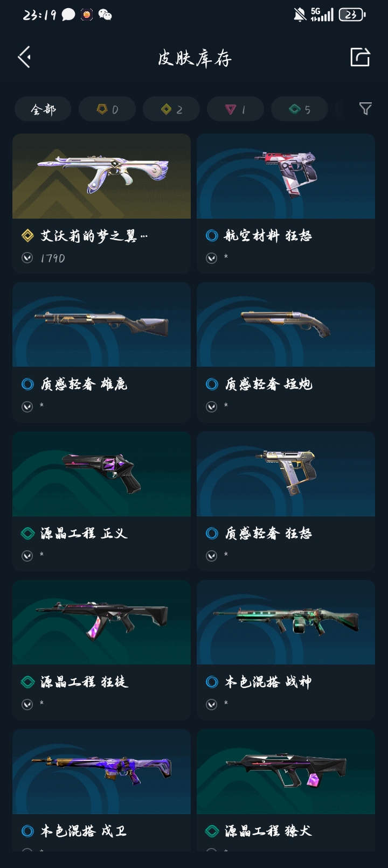The width and height of the screenshot is (388, 868).
Task: Open the share/export icon
Action: pos(360,57)
